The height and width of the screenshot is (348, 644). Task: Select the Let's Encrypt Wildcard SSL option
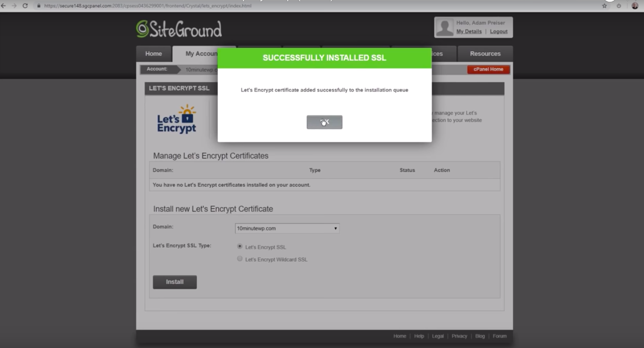click(240, 259)
